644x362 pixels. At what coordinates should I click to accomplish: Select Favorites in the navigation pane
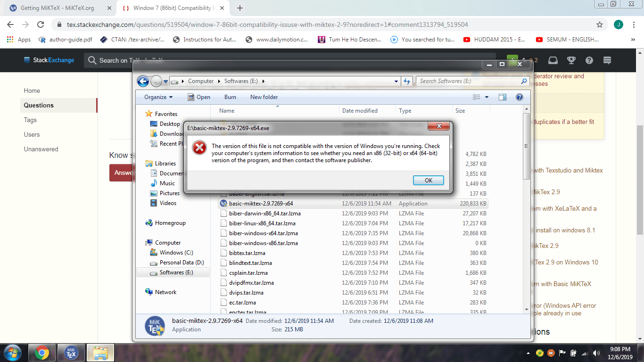(166, 114)
